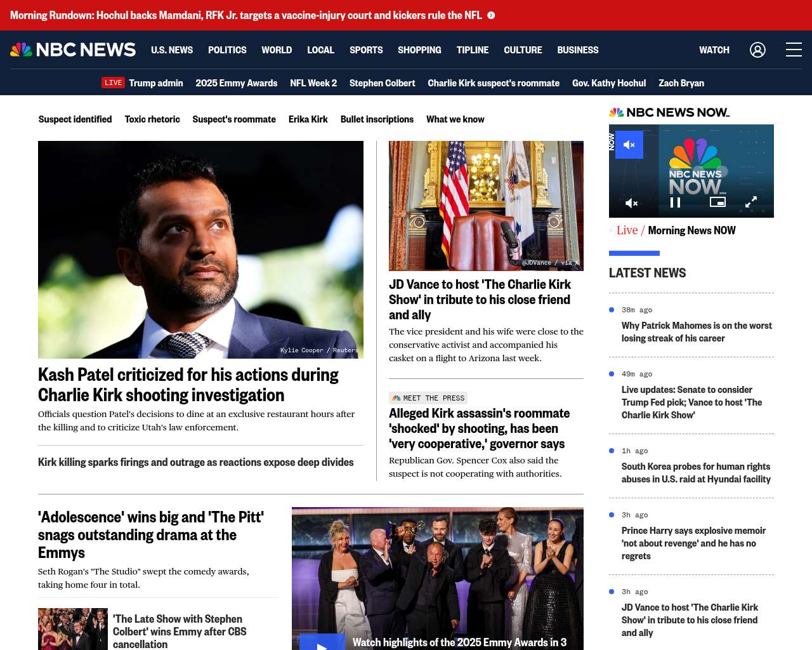
Task: Open the Local news menu
Action: click(x=320, y=50)
